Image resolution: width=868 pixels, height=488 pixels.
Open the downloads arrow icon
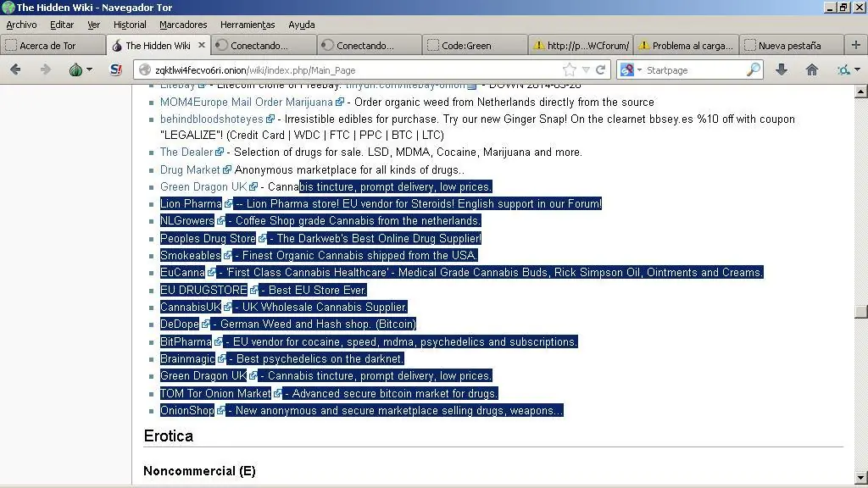[781, 69]
